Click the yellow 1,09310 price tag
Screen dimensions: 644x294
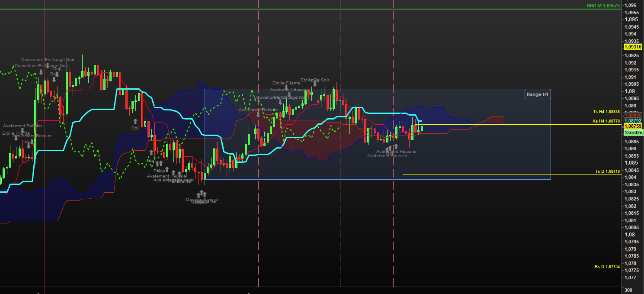633,46
